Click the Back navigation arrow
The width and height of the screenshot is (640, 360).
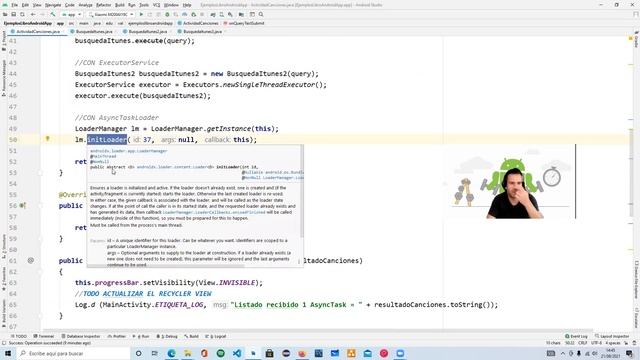coord(33,14)
